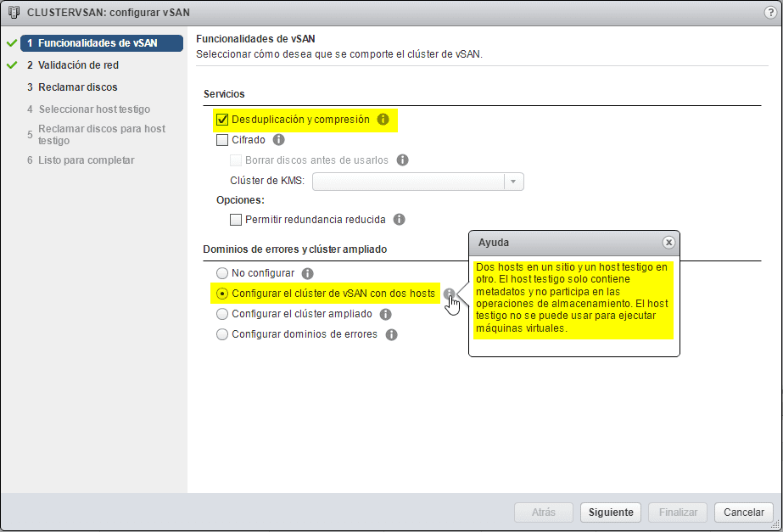Image resolution: width=783 pixels, height=532 pixels.
Task: Open help via the question mark icon
Action: tap(770, 12)
